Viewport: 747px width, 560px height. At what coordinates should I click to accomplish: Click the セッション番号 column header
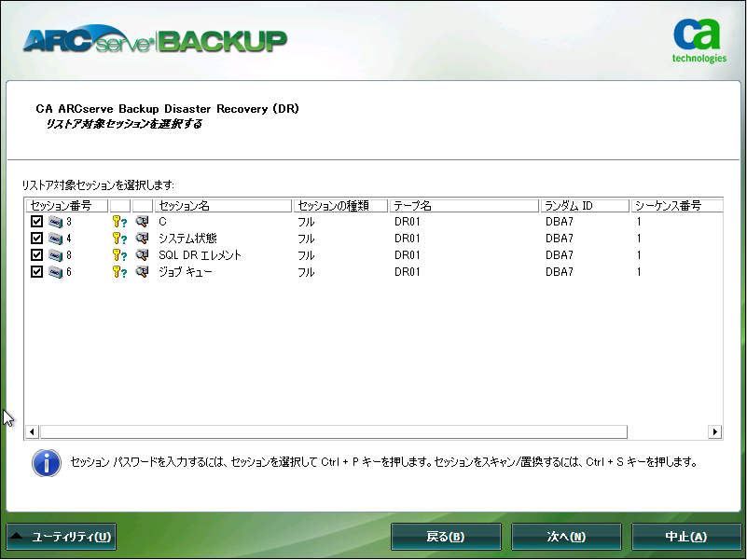pyautogui.click(x=65, y=205)
